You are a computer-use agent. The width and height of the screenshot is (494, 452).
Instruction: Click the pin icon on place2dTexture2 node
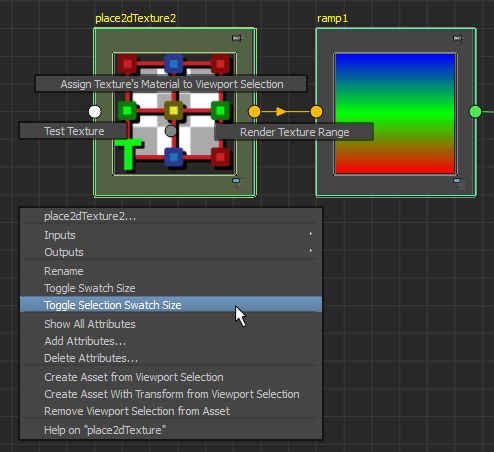[237, 38]
